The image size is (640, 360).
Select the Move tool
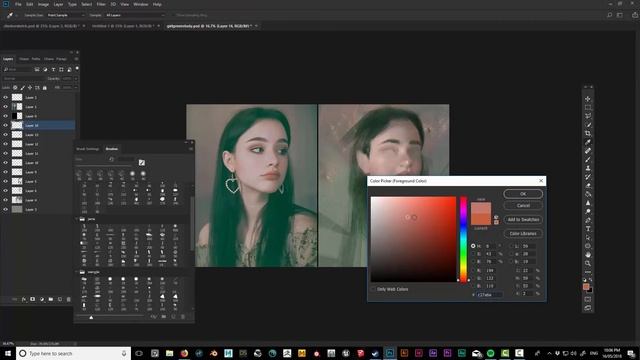pyautogui.click(x=588, y=99)
